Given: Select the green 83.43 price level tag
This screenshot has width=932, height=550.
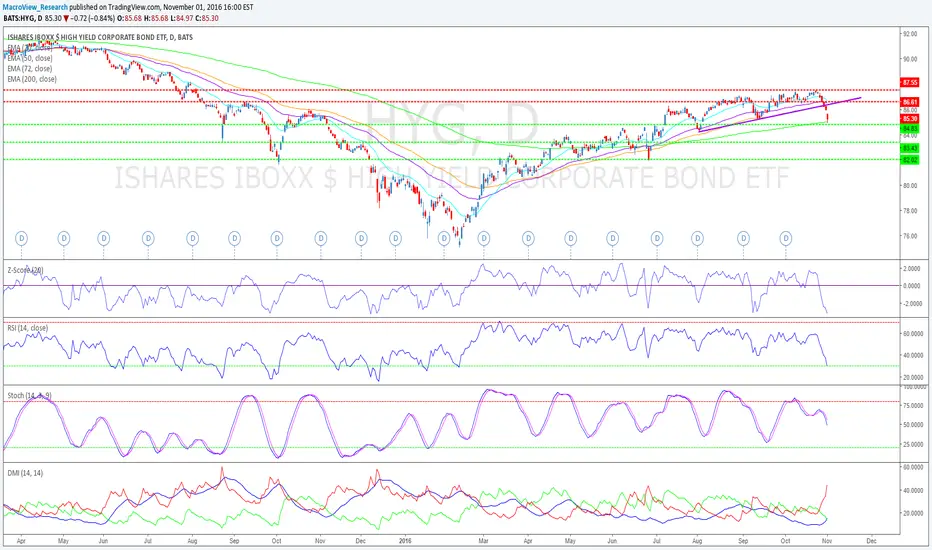Looking at the screenshot, I should [x=910, y=148].
